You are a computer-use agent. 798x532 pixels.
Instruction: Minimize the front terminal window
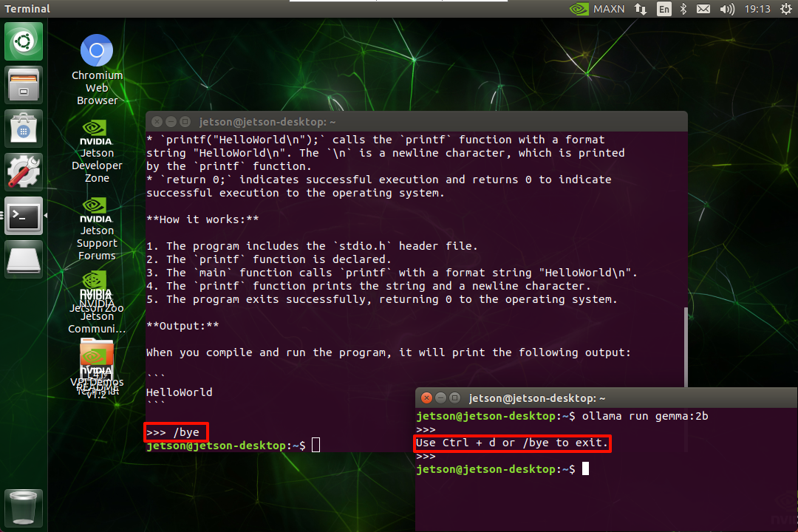[441, 398]
